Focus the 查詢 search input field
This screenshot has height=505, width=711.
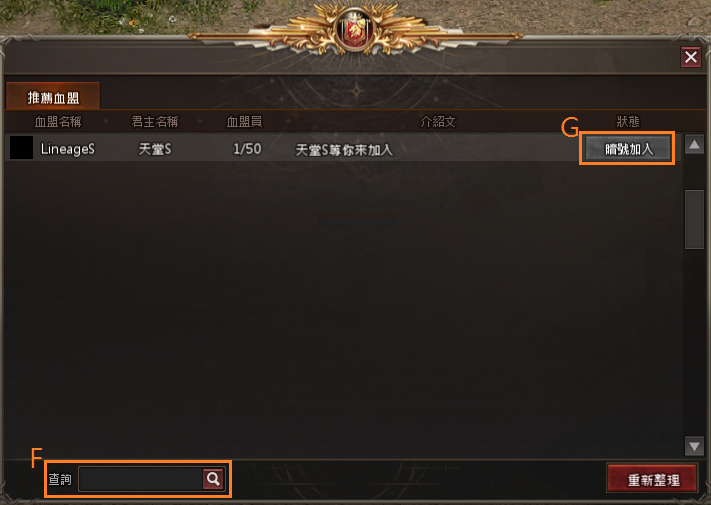pos(141,479)
